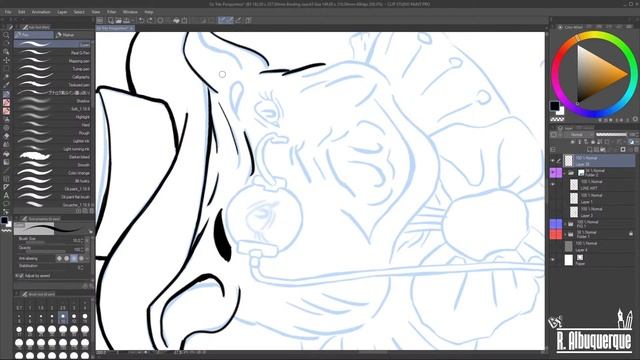Select the Color change brush
The image size is (640, 360).
click(54, 173)
